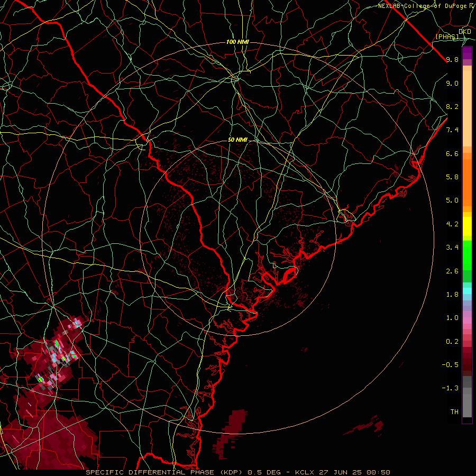Click the TH threshold label

[454, 412]
